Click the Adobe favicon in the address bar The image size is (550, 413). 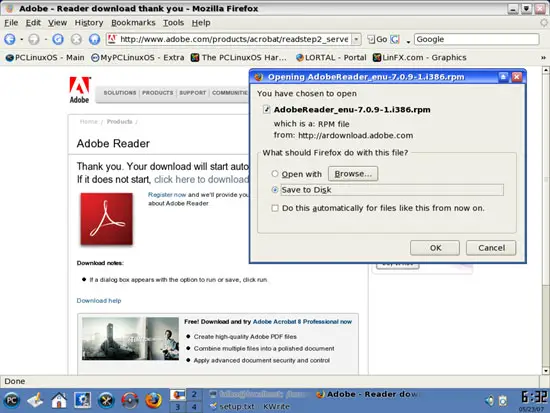112,39
